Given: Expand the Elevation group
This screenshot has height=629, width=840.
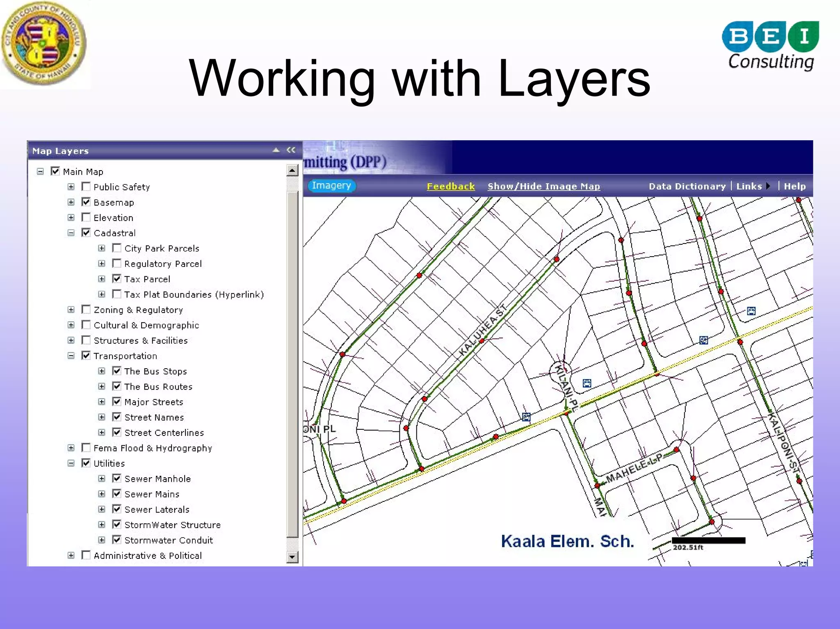Looking at the screenshot, I should pos(71,217).
